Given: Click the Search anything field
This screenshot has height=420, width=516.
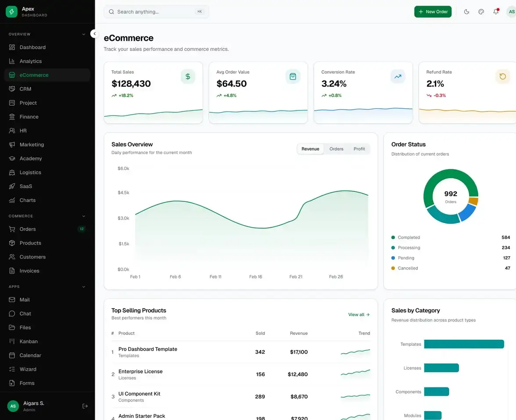Looking at the screenshot, I should coord(156,12).
